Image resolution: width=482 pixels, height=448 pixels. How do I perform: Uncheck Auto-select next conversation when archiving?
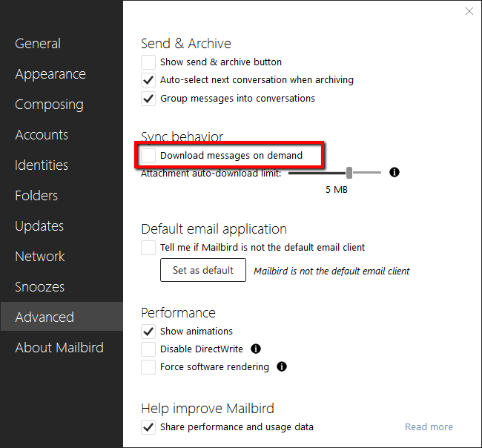point(148,80)
